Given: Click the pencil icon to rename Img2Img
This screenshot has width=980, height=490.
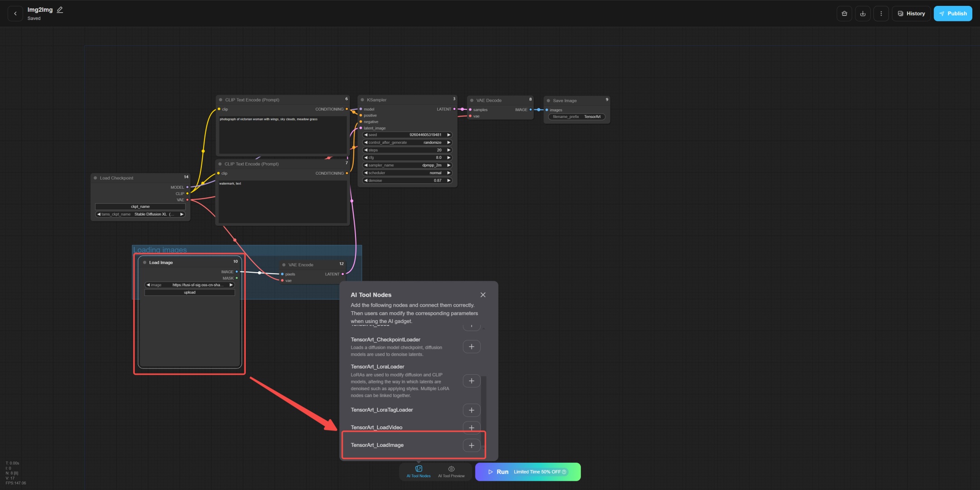Looking at the screenshot, I should [60, 10].
